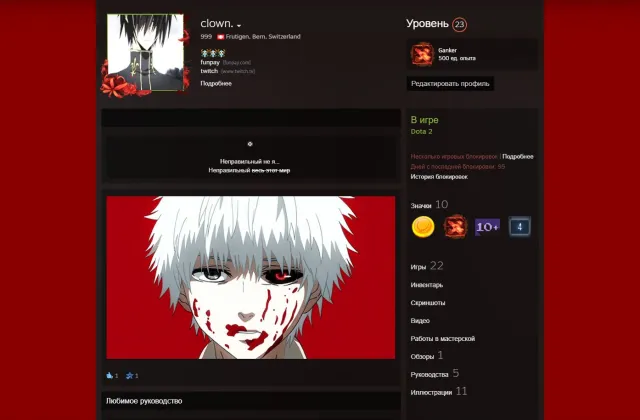Open the twitch link
The height and width of the screenshot is (420, 640).
point(209,71)
